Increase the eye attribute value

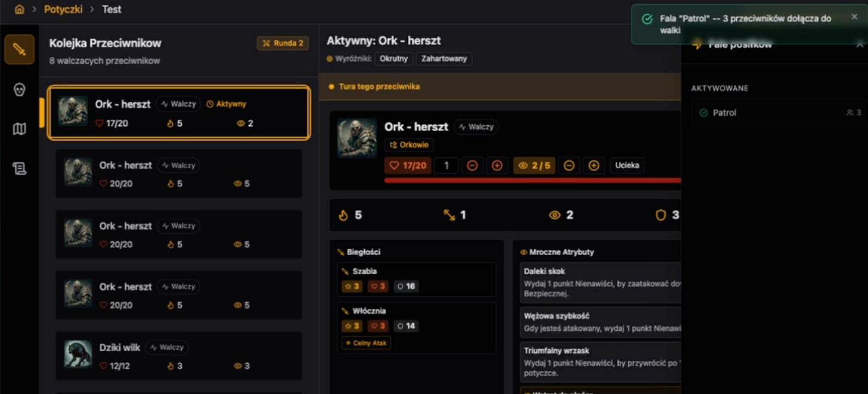pos(594,166)
